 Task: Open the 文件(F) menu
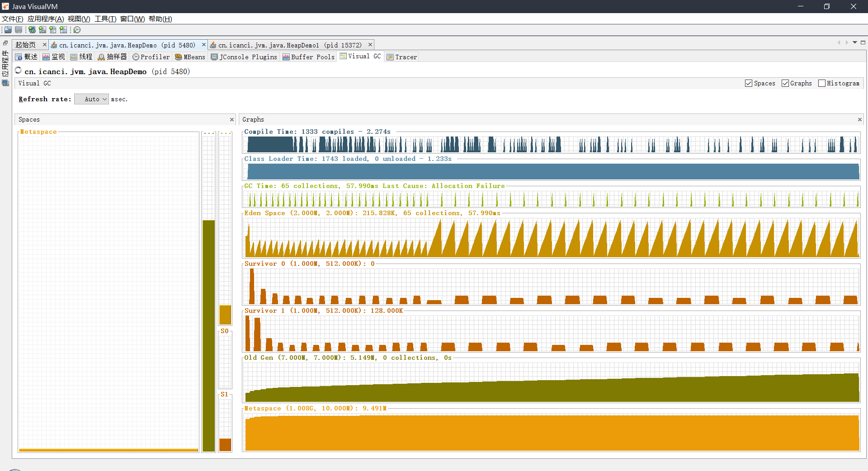[12, 19]
